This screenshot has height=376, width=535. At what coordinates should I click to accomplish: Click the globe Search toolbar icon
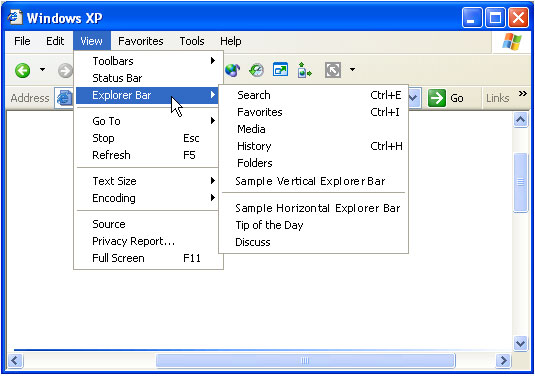232,70
